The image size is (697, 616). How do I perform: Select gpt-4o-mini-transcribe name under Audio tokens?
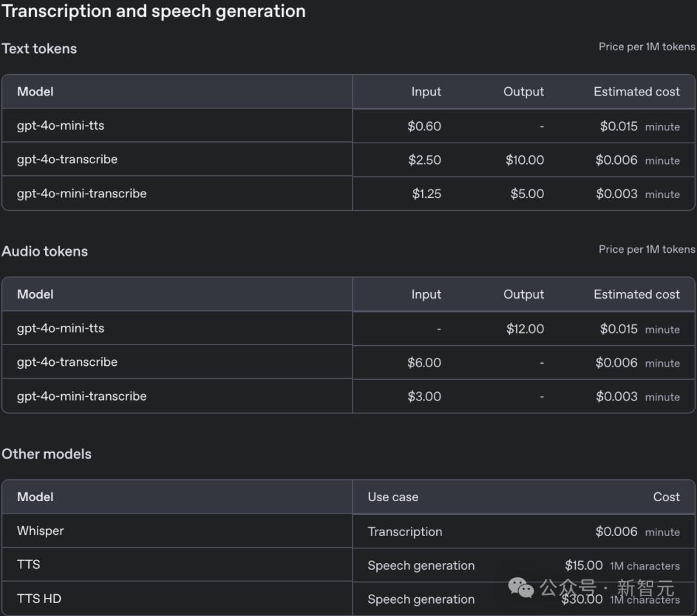pos(82,396)
